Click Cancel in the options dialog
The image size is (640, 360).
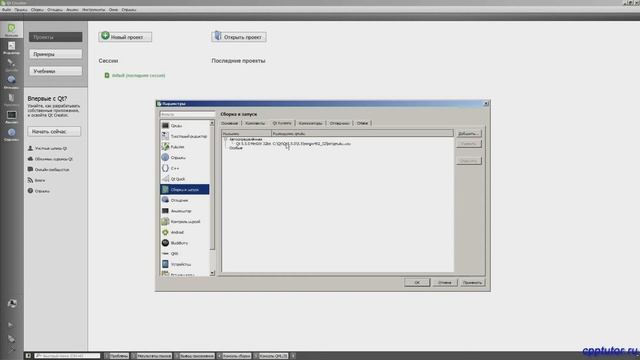[x=444, y=282]
